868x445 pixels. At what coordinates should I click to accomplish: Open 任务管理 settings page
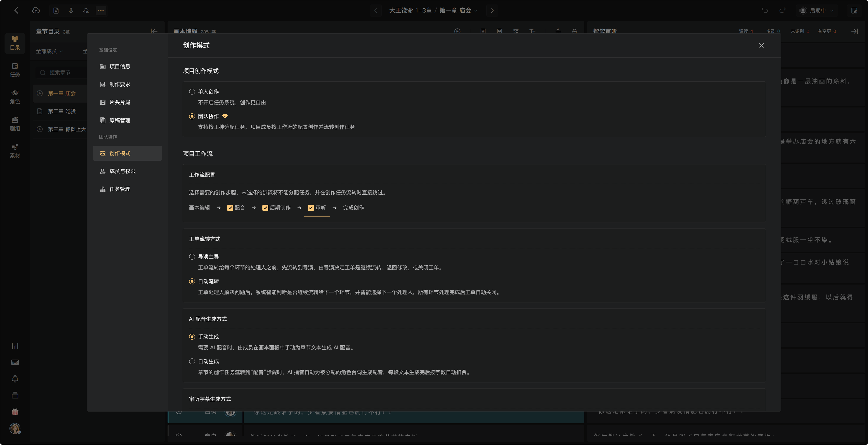tap(127, 189)
